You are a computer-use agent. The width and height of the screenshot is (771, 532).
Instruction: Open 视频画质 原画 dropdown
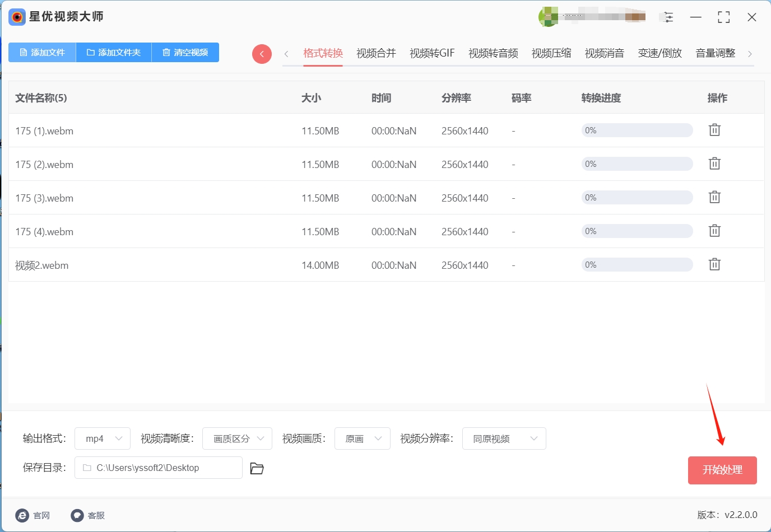pos(363,438)
